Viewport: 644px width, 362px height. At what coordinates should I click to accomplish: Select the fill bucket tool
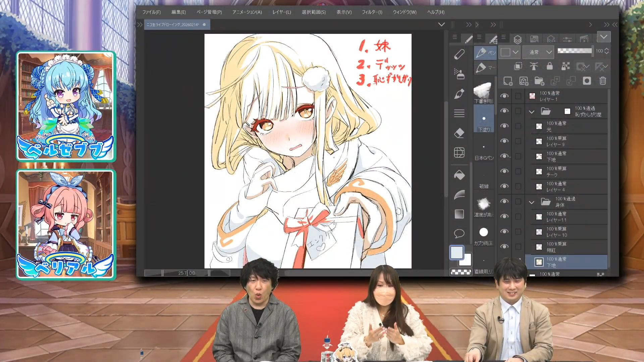[459, 175]
